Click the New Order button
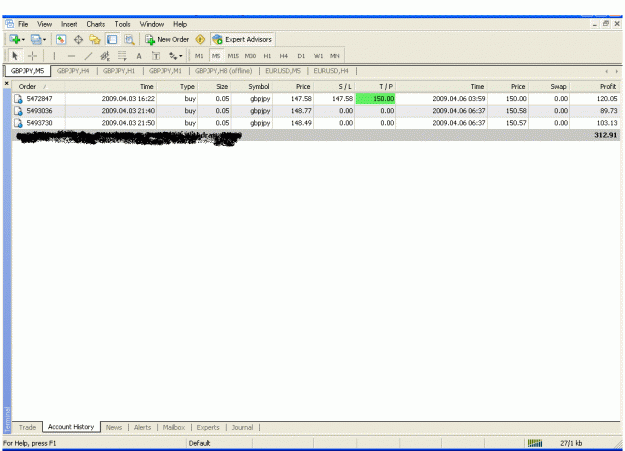The height and width of the screenshot is (451, 625). coord(167,39)
